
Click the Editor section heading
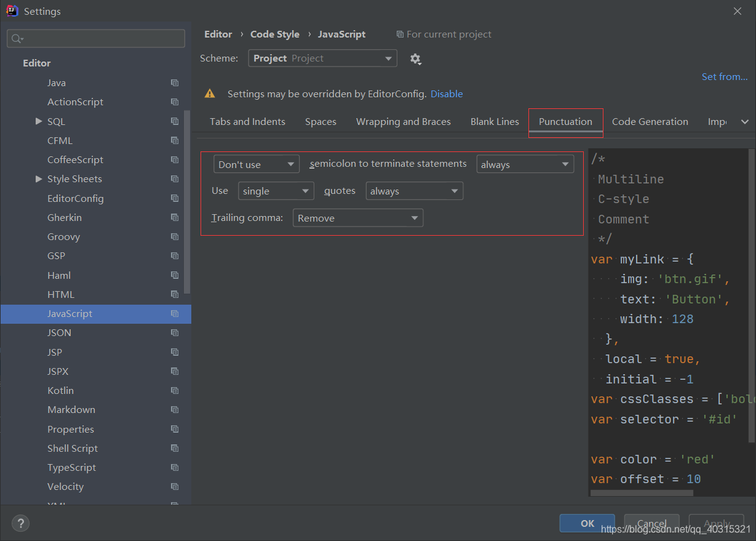(37, 63)
